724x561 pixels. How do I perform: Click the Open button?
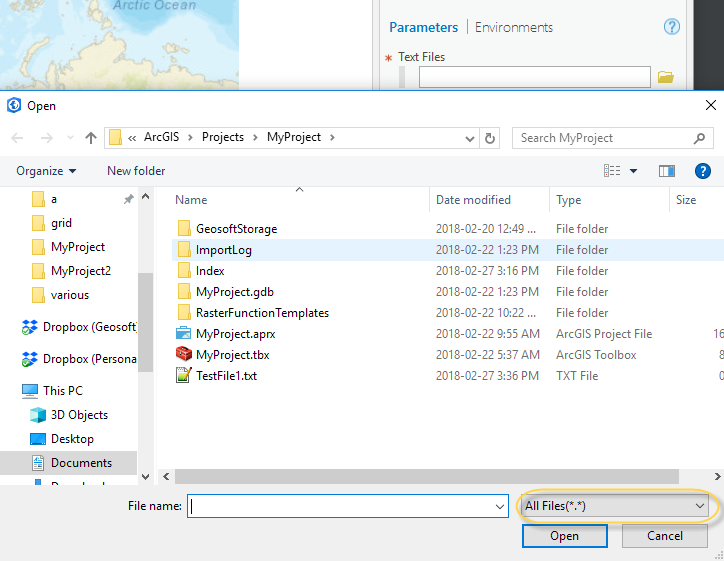[x=564, y=536]
